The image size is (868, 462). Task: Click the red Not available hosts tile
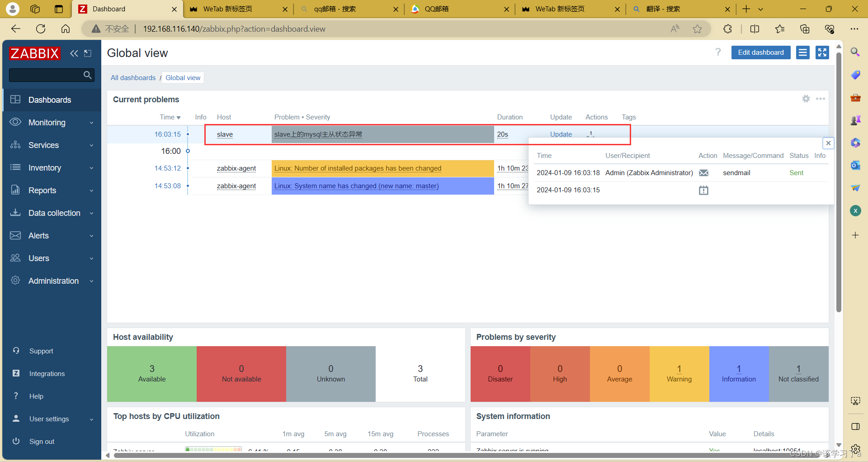[x=241, y=374]
